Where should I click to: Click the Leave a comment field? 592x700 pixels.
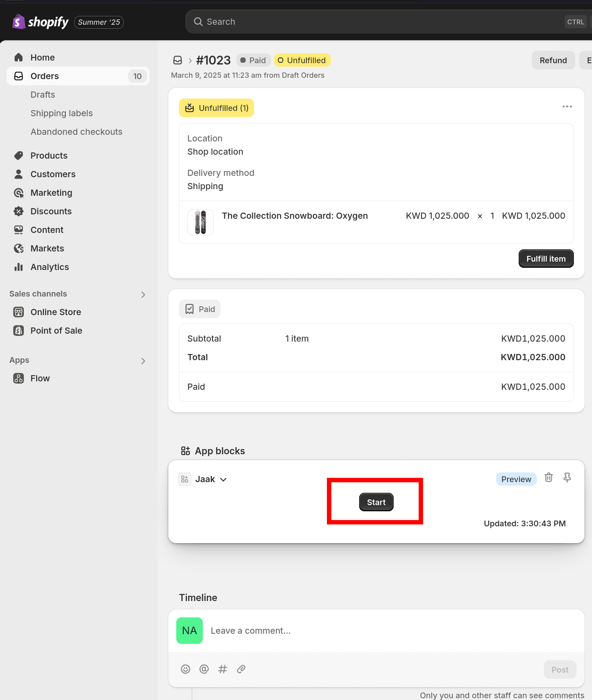pyautogui.click(x=376, y=631)
